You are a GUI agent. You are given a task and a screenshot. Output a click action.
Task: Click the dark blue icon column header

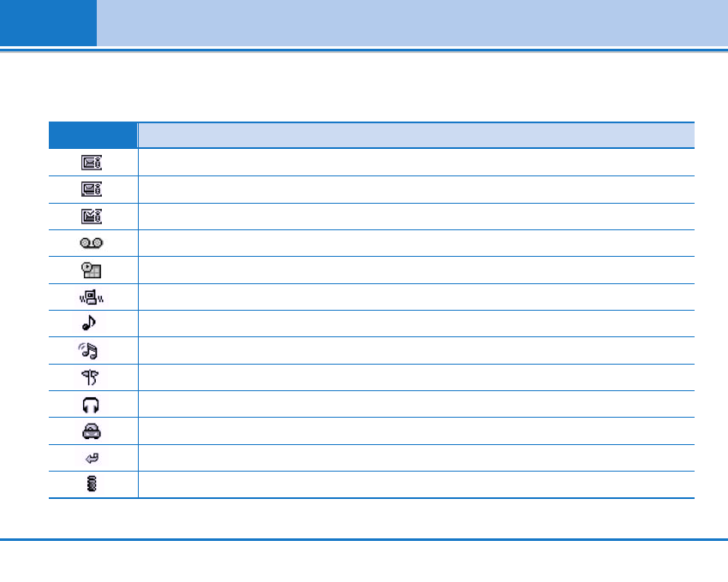(x=92, y=135)
